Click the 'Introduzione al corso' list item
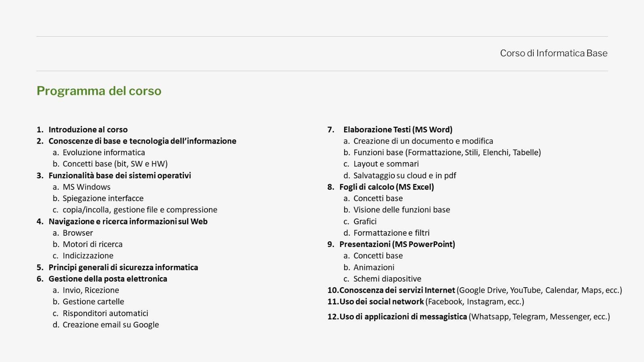Viewport: 644px width, 362px height. 88,130
